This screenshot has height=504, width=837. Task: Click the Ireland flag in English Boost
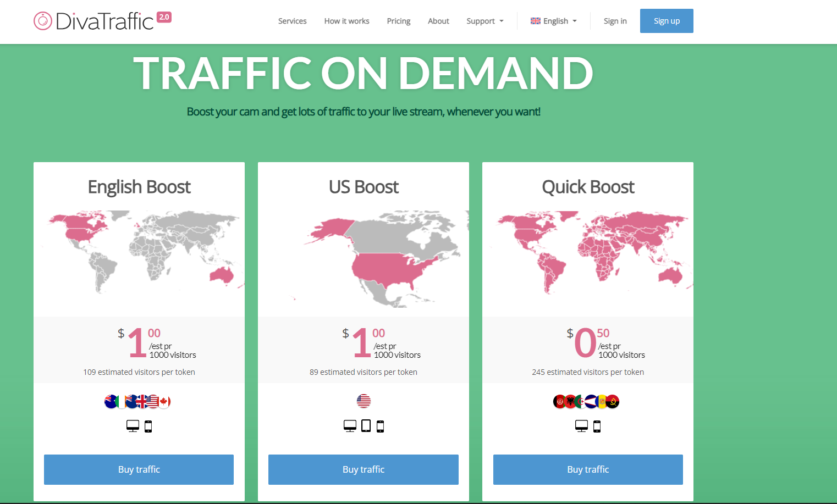click(x=122, y=401)
